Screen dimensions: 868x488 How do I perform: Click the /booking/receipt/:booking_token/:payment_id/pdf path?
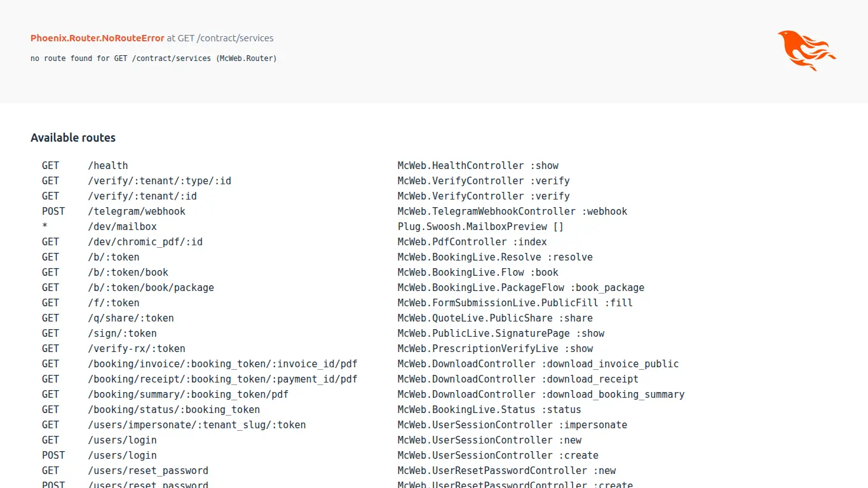(x=222, y=379)
